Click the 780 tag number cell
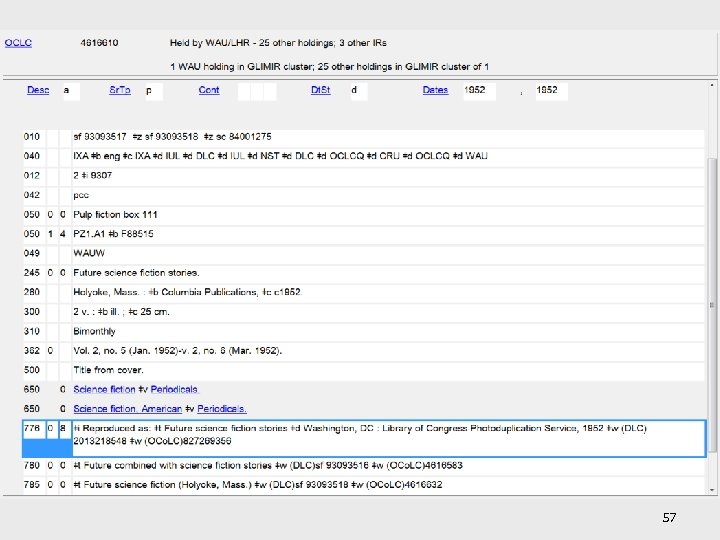Image resolution: width=720 pixels, height=540 pixels. click(32, 466)
